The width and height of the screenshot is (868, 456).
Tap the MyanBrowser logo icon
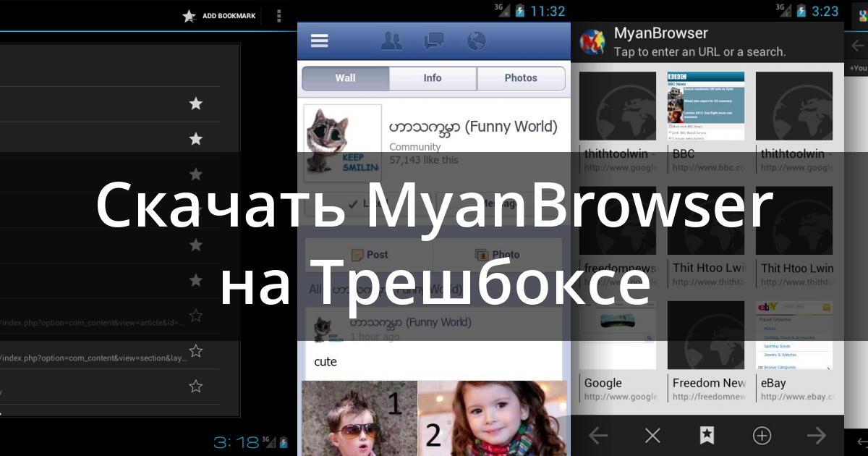pyautogui.click(x=592, y=42)
